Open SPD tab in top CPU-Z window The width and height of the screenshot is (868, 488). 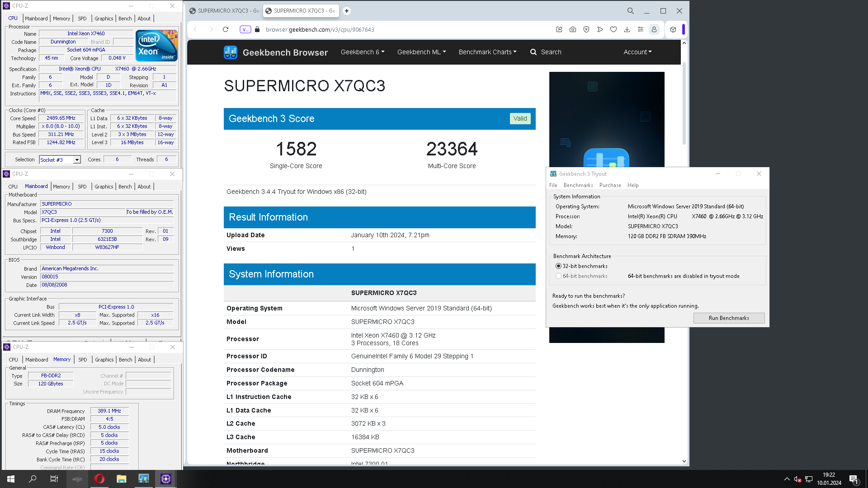[82, 19]
